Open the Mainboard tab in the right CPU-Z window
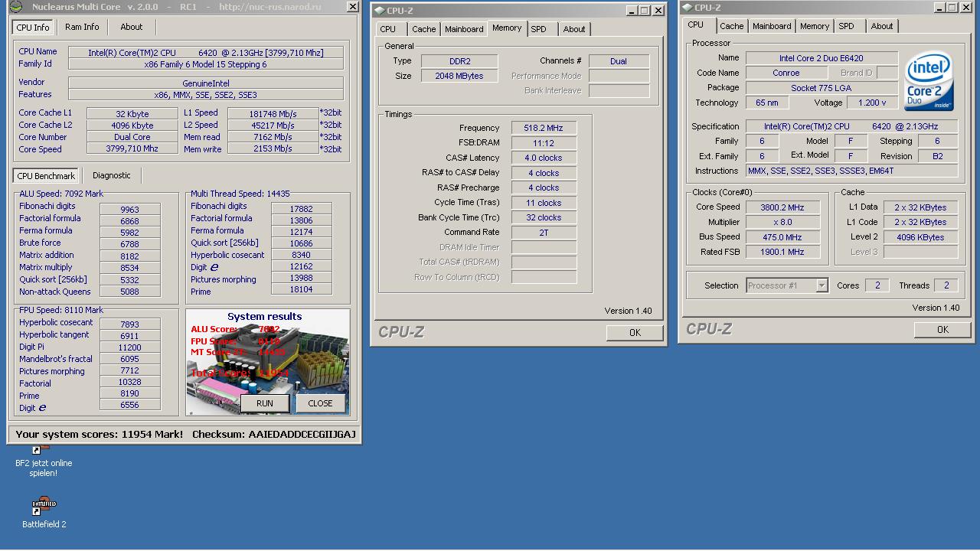 coord(772,26)
